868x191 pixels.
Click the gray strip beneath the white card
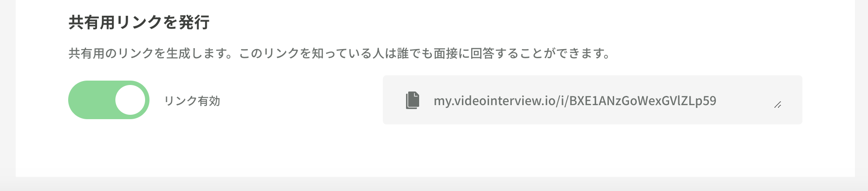434,184
